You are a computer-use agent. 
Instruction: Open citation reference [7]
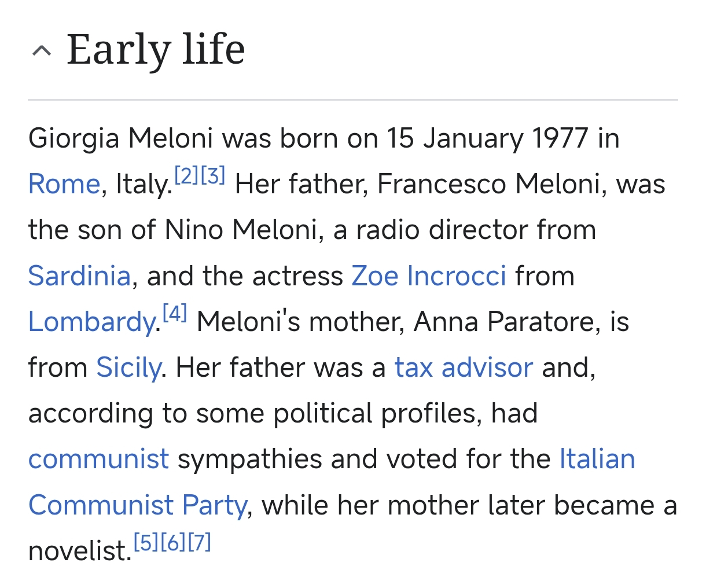pyautogui.click(x=199, y=542)
